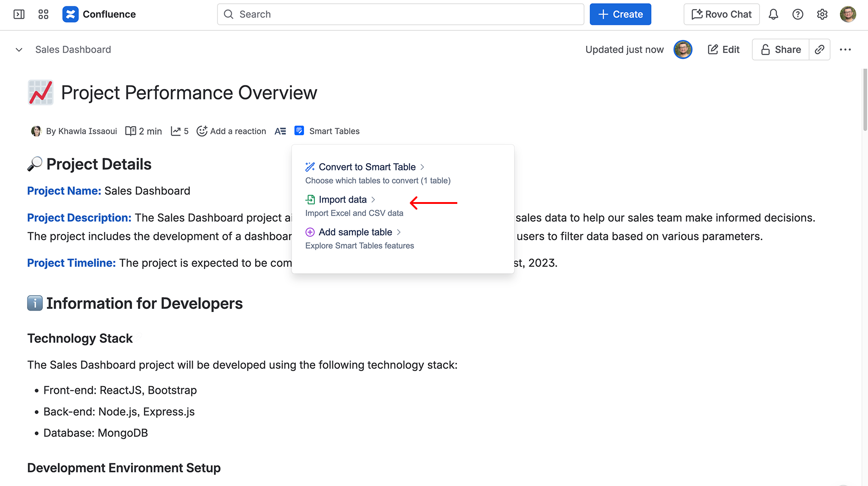Click the Edit pencil button
The image size is (868, 486).
click(723, 50)
